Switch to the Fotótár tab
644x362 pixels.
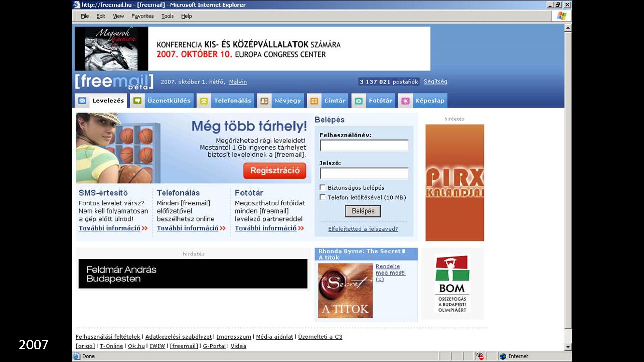coord(373,101)
